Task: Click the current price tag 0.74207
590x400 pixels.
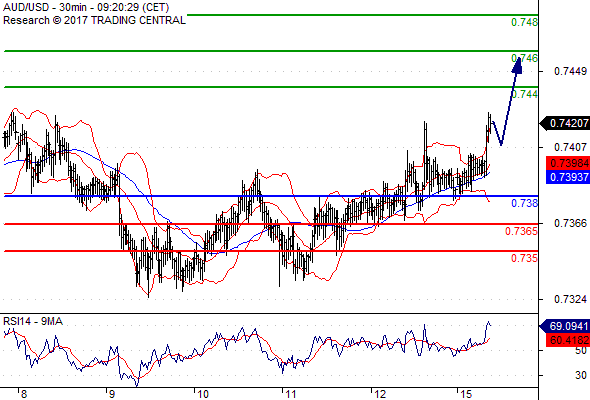Action: point(565,123)
